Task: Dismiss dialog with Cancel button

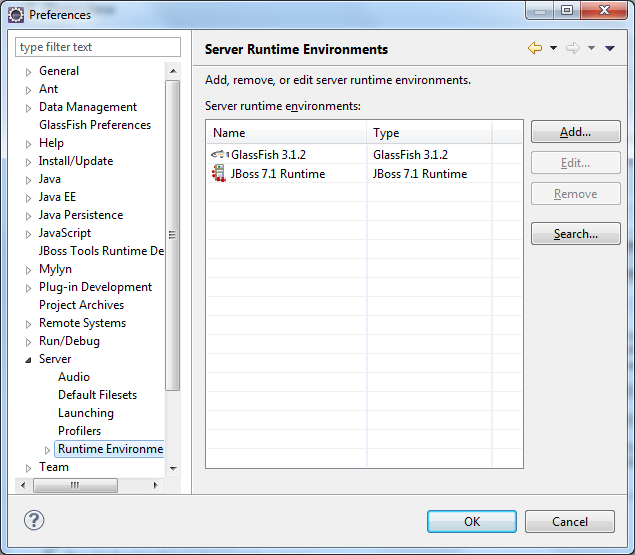Action: pyautogui.click(x=570, y=521)
